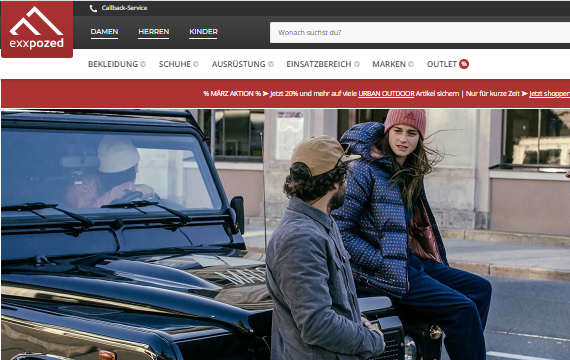Expand the chevron next to AUSRÜSTUNG

point(271,64)
